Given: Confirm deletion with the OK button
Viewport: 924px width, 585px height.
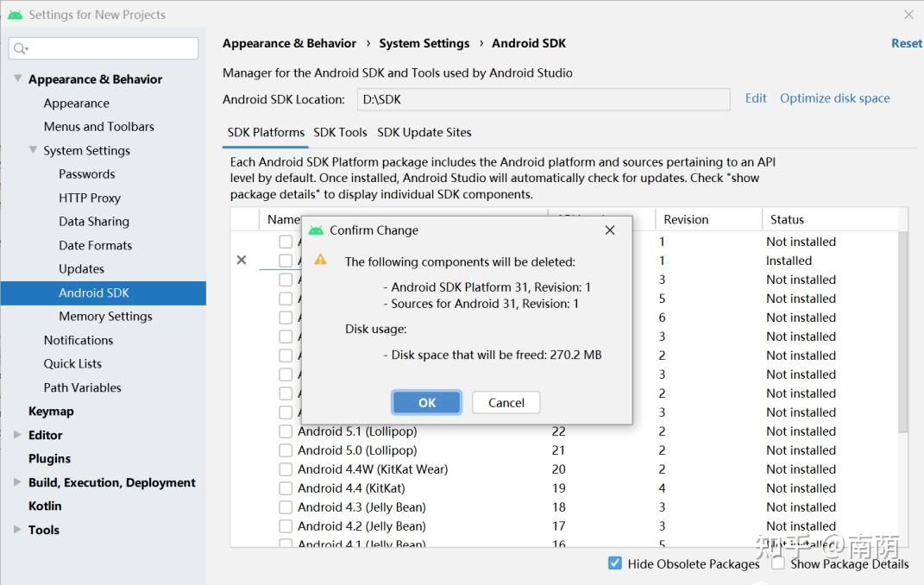Looking at the screenshot, I should (x=427, y=403).
